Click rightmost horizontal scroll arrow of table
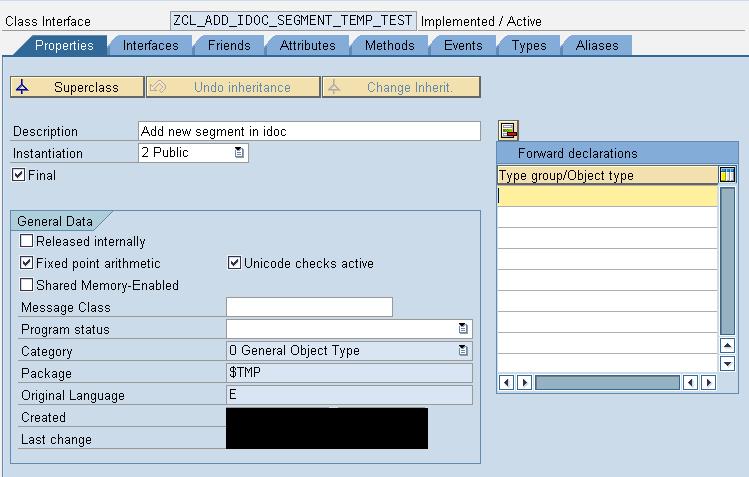The image size is (749, 477). 708,382
